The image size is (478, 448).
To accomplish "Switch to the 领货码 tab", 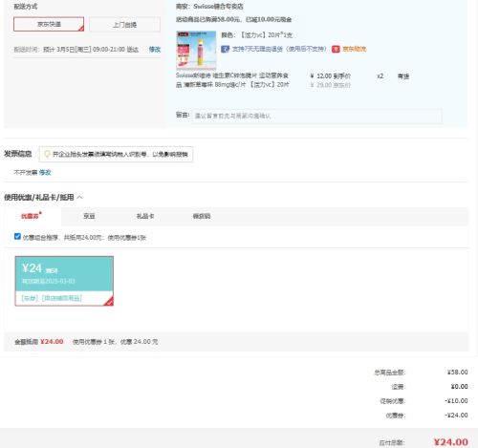I will pyautogui.click(x=202, y=216).
